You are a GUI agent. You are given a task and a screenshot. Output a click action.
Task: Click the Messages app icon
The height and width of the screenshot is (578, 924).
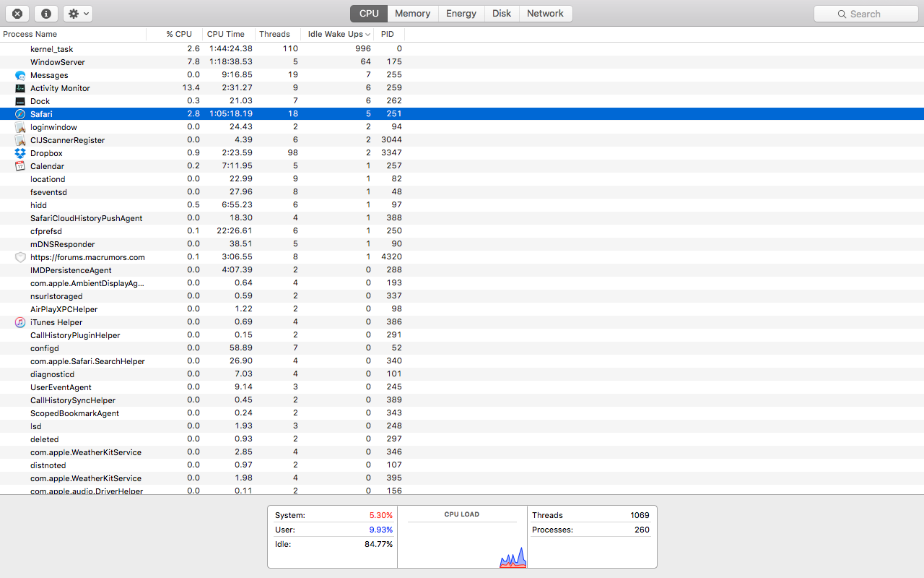coord(20,75)
